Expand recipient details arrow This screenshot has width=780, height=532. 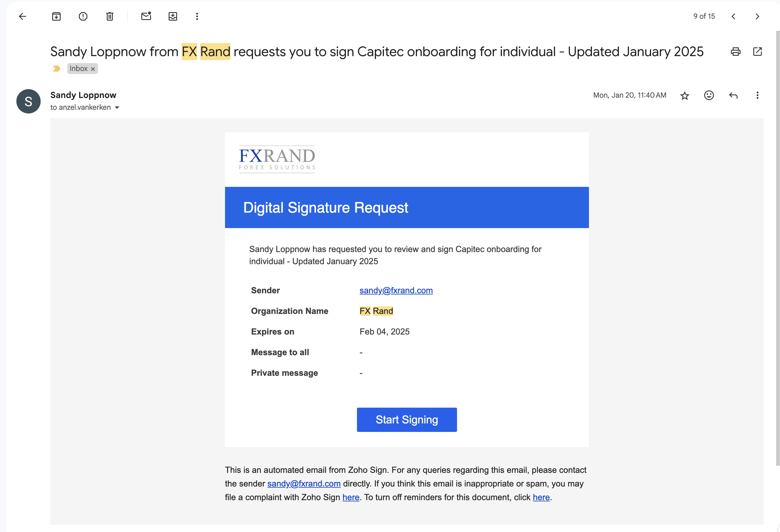[x=117, y=108]
